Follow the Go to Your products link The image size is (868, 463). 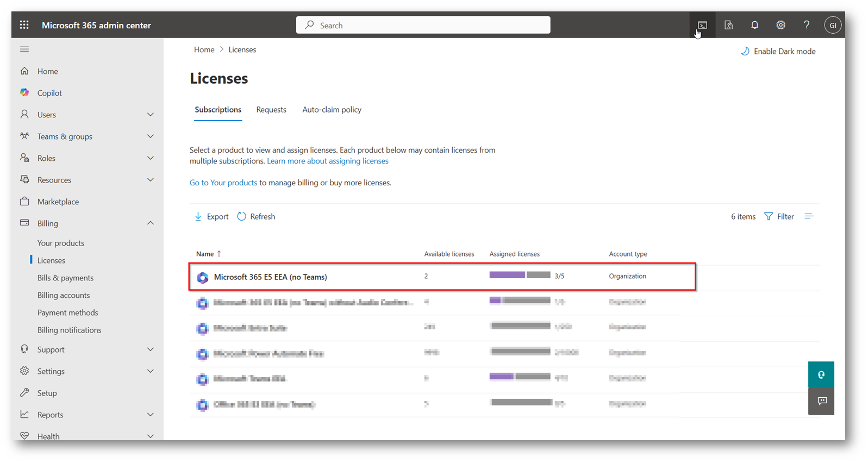[223, 183]
